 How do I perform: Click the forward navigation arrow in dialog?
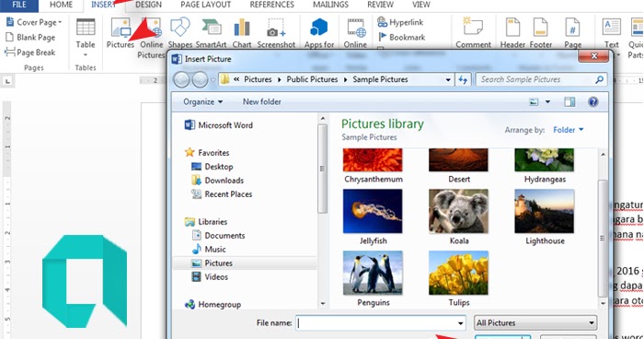point(200,80)
